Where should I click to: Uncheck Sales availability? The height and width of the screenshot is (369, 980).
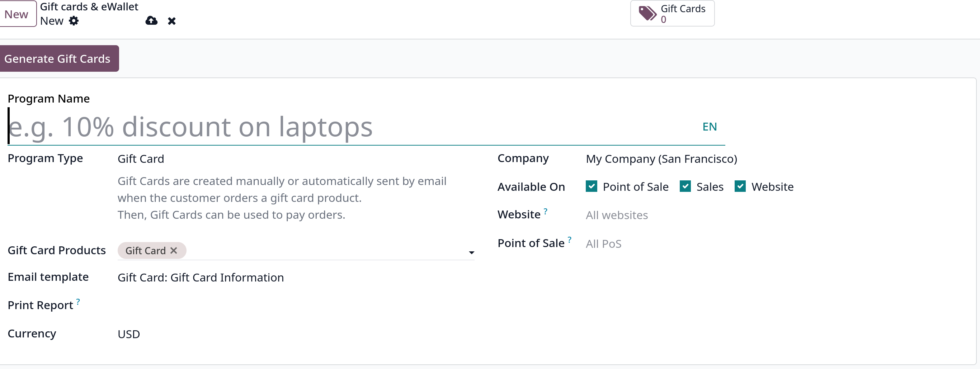point(685,186)
